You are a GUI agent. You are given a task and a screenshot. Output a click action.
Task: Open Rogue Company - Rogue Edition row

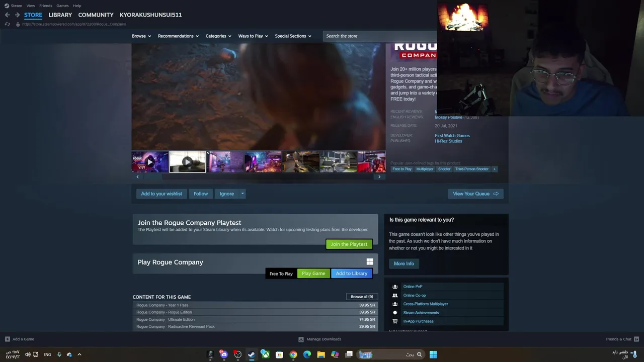255,312
